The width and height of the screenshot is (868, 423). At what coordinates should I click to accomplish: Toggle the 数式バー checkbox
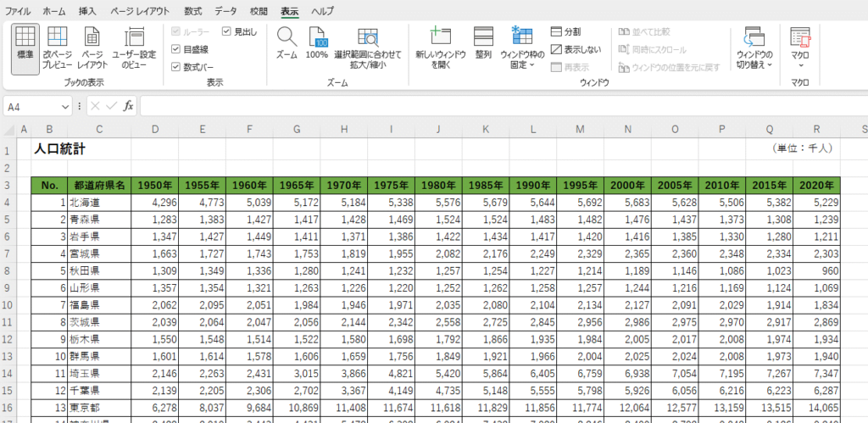pyautogui.click(x=176, y=68)
